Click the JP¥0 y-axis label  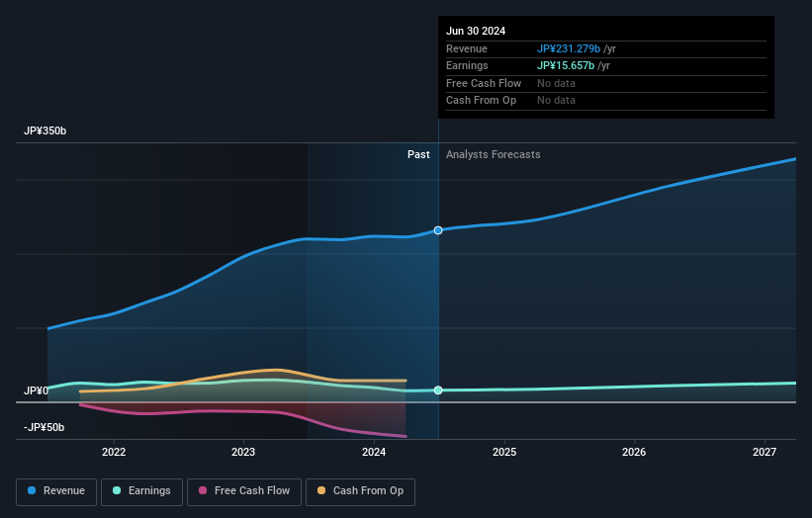tap(36, 390)
